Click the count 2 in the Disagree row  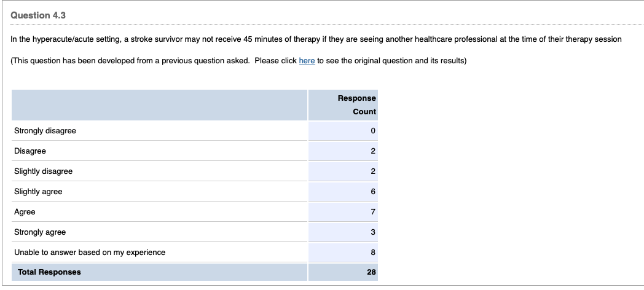[x=372, y=151]
